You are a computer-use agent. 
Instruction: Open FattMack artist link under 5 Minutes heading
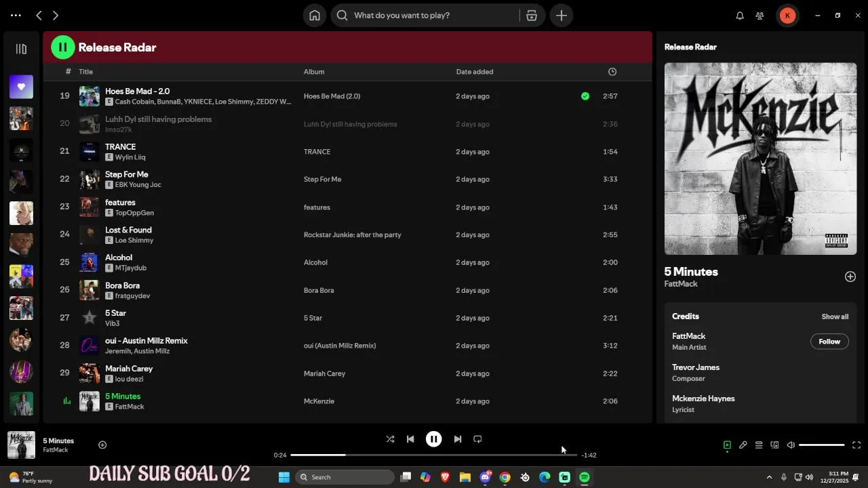[x=681, y=284]
